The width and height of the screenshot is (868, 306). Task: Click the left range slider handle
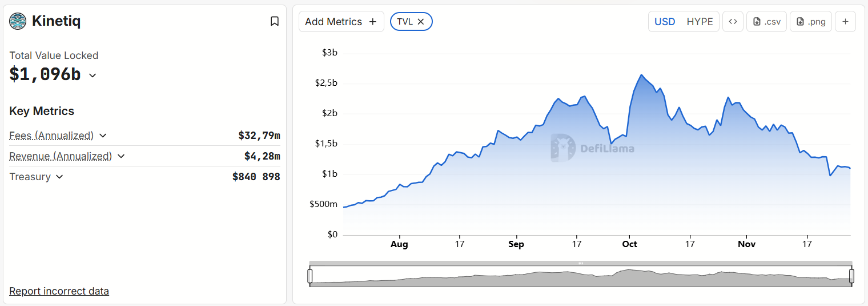[x=310, y=276]
